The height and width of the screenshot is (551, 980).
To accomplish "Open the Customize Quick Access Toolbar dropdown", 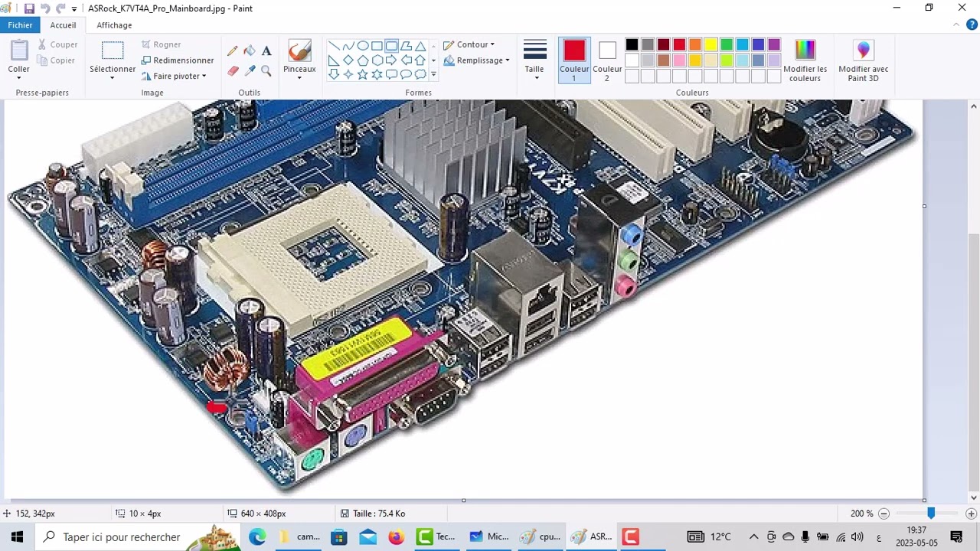I will 74,8.
